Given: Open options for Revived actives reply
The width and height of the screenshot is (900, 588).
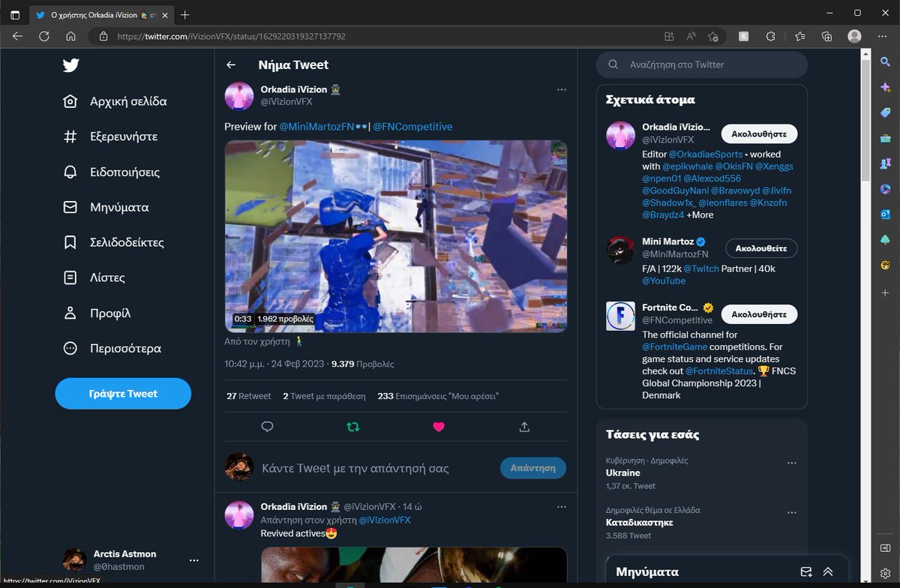Looking at the screenshot, I should pos(561,507).
